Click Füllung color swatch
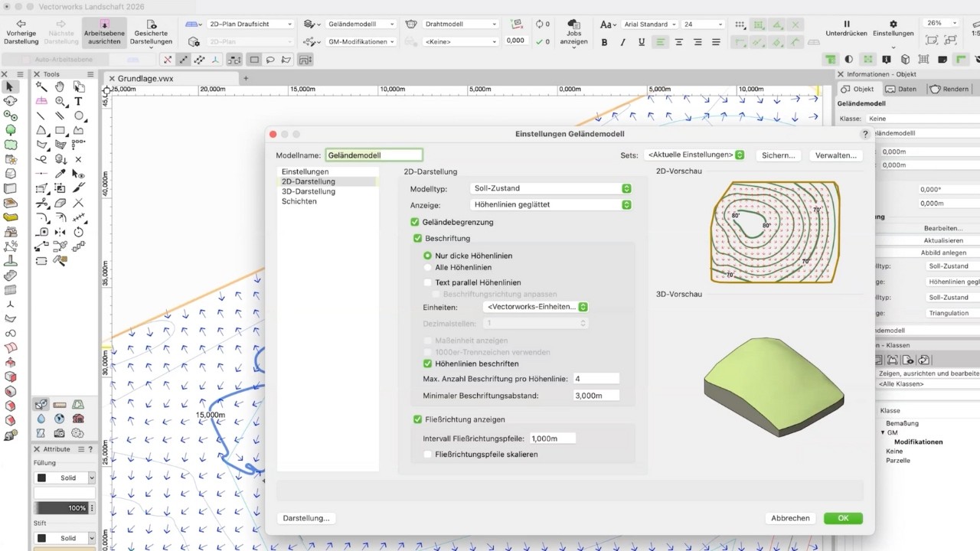Screen dimensions: 980x551 41,478
